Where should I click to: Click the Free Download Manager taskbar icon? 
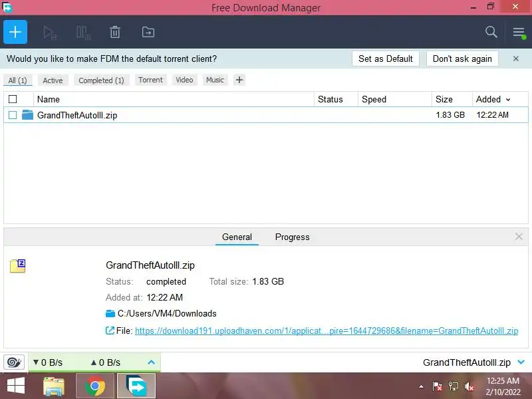point(136,386)
